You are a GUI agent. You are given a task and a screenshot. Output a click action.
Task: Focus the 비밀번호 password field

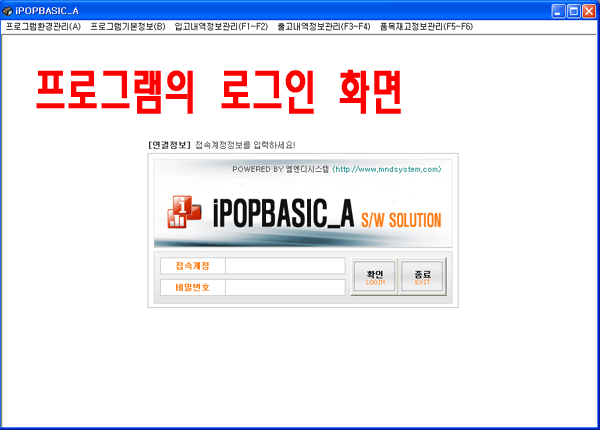(285, 287)
